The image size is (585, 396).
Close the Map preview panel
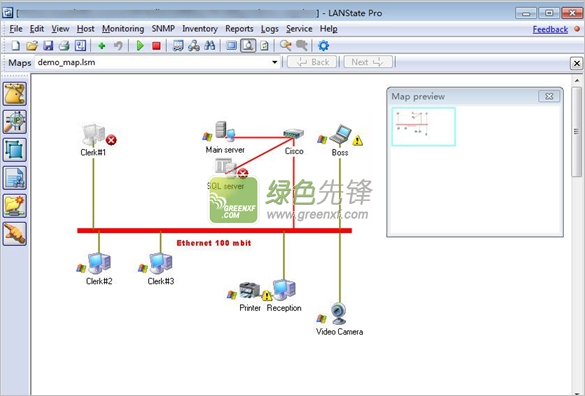[549, 96]
